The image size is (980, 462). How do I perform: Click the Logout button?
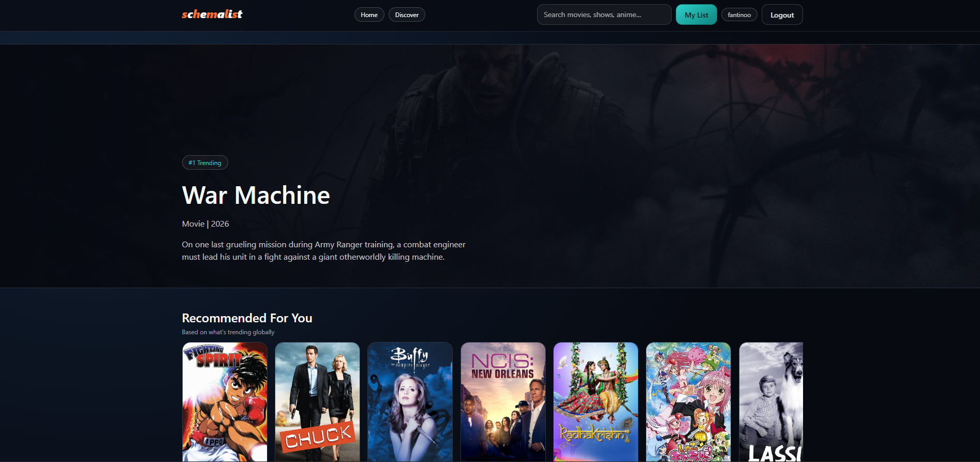click(782, 14)
